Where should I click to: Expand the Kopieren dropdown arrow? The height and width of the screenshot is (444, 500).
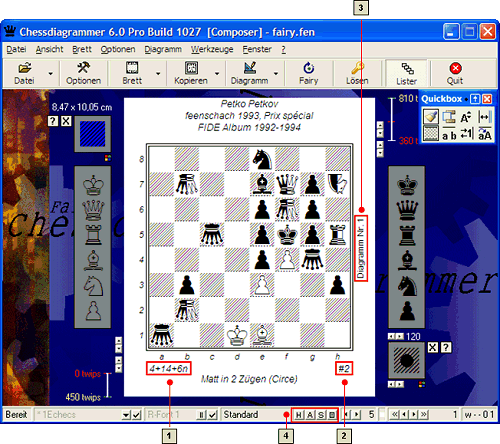pyautogui.click(x=217, y=74)
